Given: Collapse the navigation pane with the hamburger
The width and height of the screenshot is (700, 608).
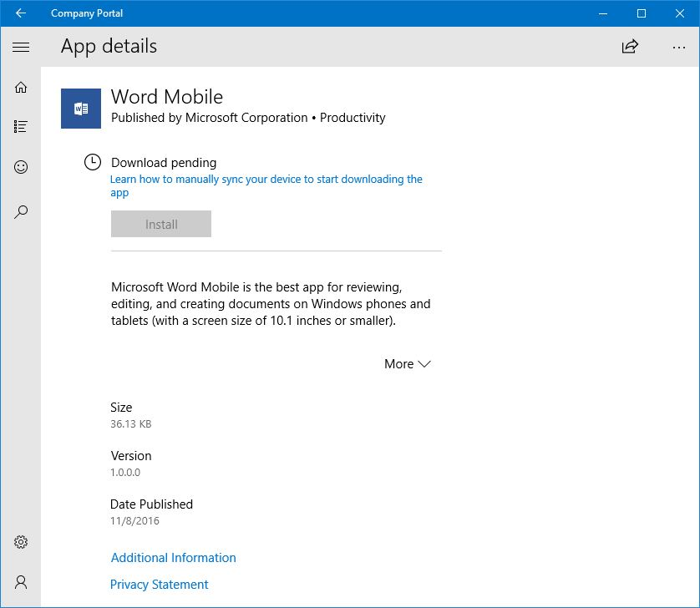Looking at the screenshot, I should click(21, 47).
